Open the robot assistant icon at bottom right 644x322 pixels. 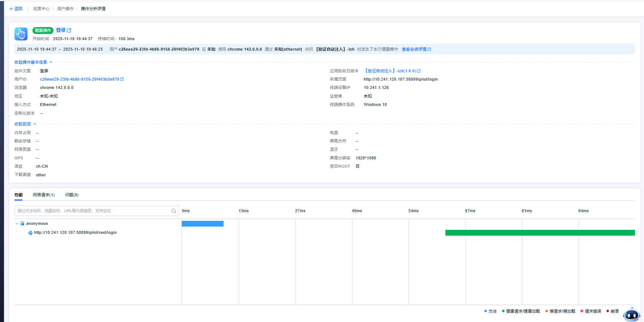[632, 315]
